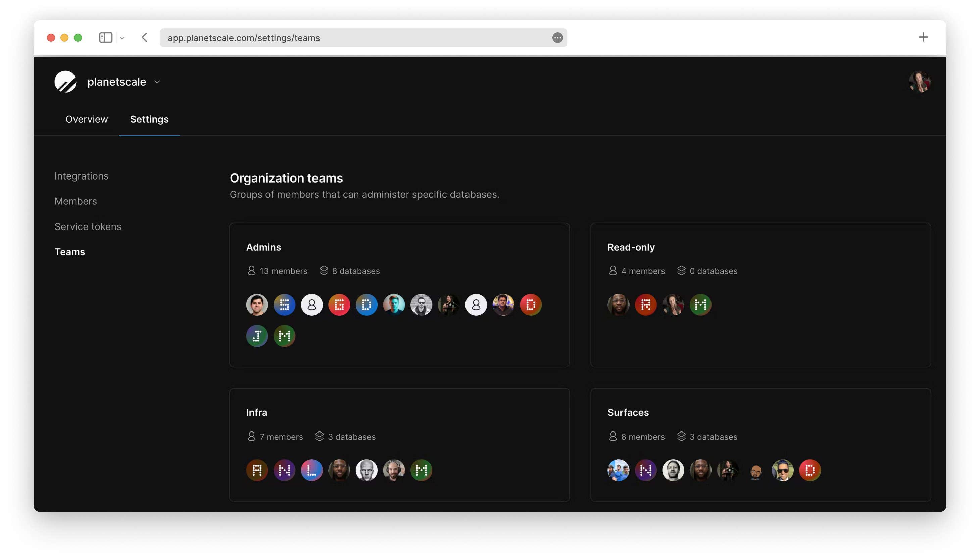This screenshot has height=559, width=980.
Task: Select the Settings tab
Action: (x=149, y=119)
